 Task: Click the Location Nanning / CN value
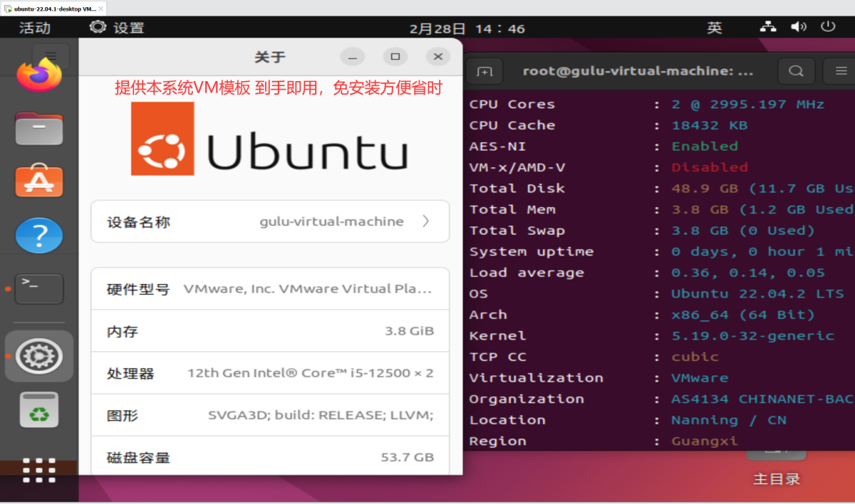coord(728,420)
